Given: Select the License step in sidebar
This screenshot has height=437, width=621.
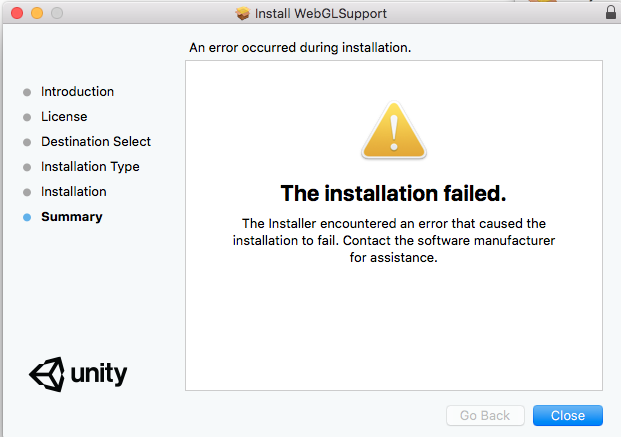Looking at the screenshot, I should [64, 117].
